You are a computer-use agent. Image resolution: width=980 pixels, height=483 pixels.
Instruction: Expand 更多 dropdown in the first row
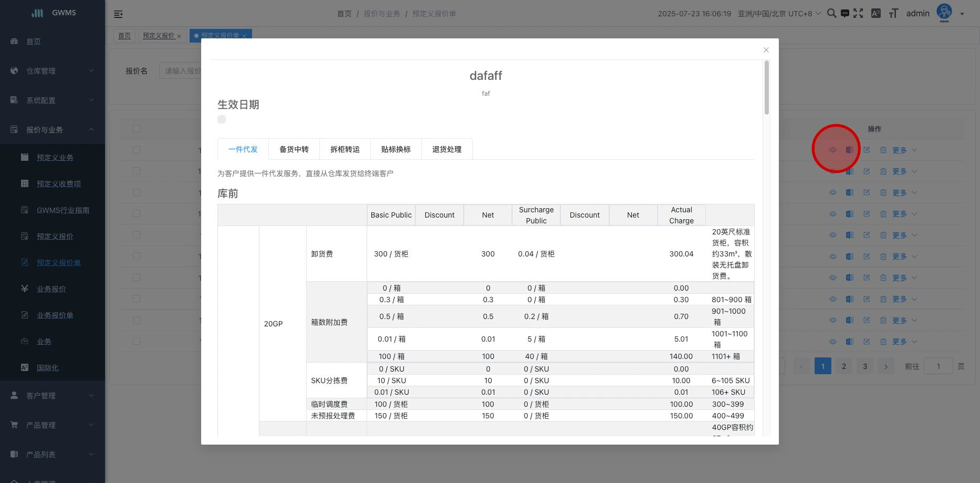click(904, 150)
